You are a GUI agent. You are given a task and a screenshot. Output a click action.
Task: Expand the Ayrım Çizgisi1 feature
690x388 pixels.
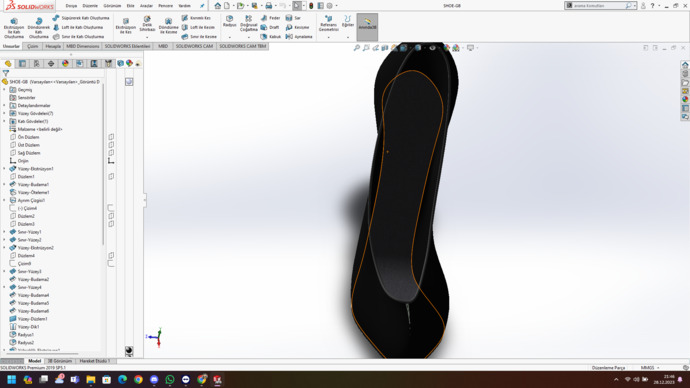coord(4,201)
